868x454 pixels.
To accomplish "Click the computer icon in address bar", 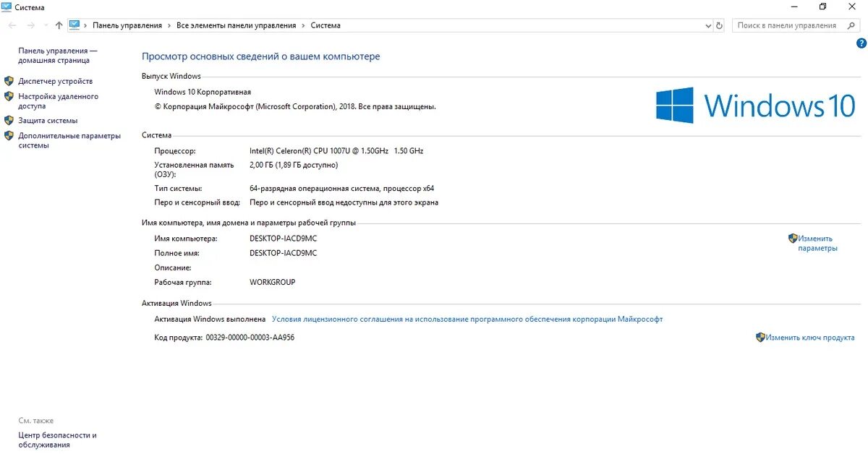I will (74, 25).
